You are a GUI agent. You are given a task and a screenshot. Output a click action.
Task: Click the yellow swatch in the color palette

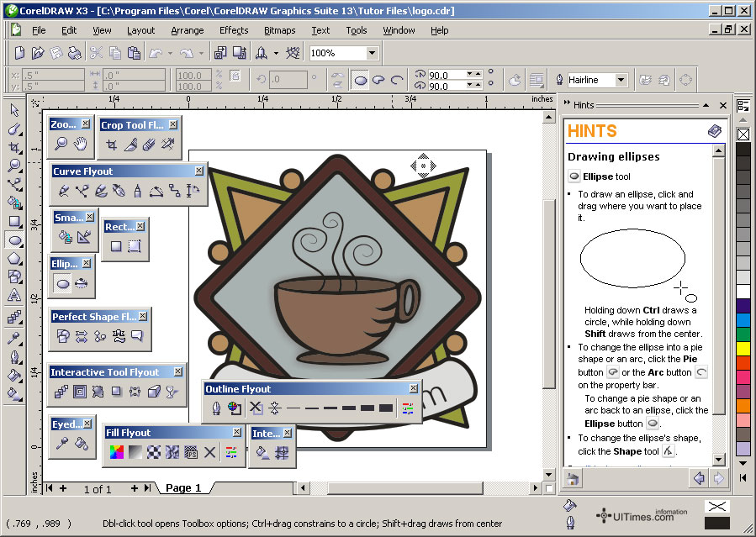[x=743, y=348]
